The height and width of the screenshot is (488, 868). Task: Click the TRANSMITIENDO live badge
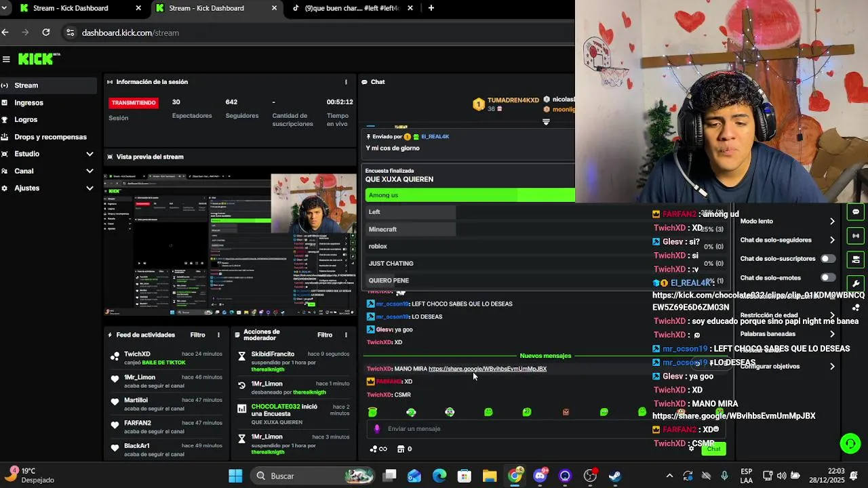point(134,103)
